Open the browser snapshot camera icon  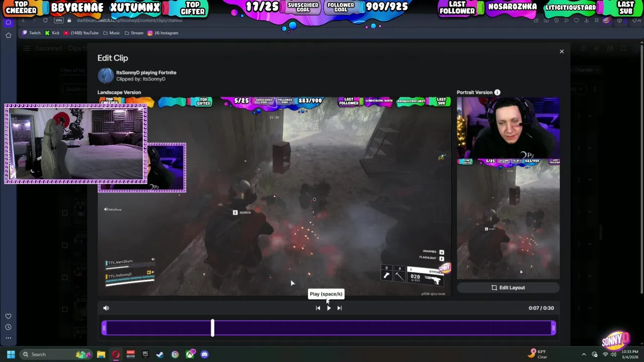pyautogui.click(x=546, y=20)
